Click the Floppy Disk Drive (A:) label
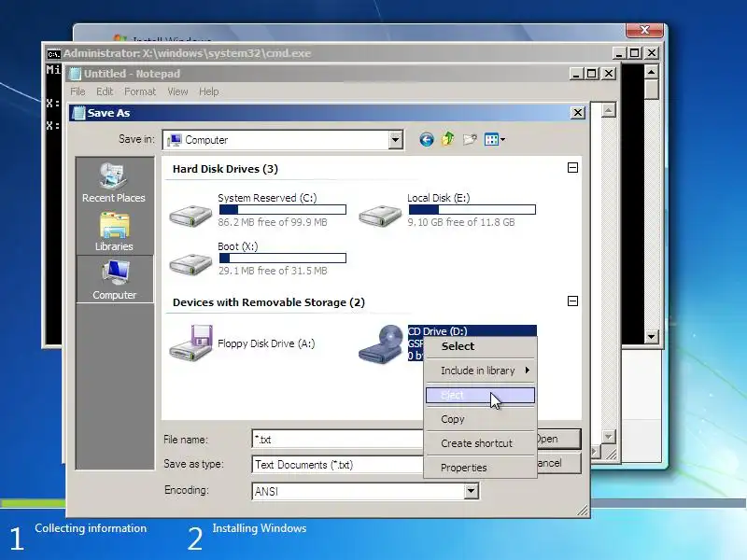The width and height of the screenshot is (747, 560). click(x=266, y=343)
